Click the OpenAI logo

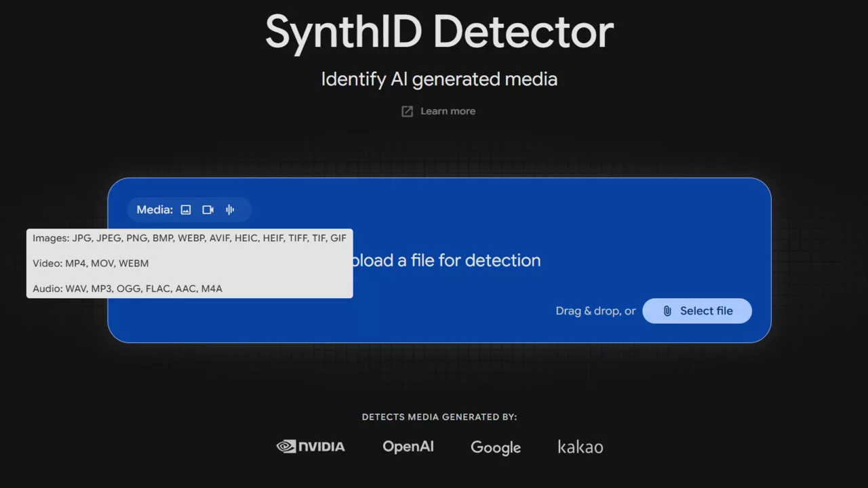(x=408, y=447)
